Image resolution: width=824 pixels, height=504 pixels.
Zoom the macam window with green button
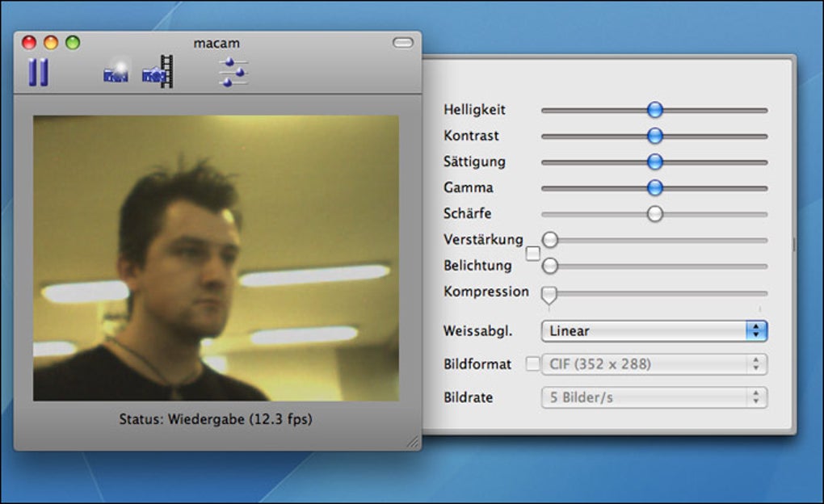pyautogui.click(x=73, y=43)
